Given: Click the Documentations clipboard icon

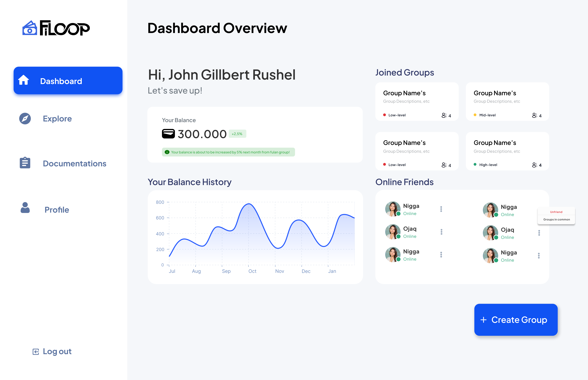Looking at the screenshot, I should click(x=25, y=163).
